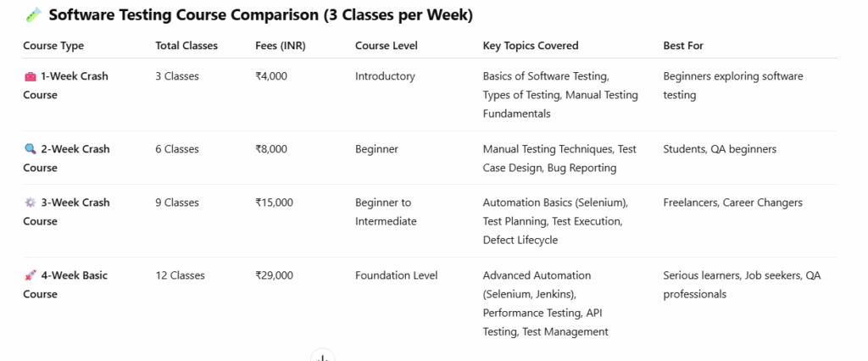Select the Total Classes column header
The width and height of the screenshot is (868, 361).
[186, 46]
